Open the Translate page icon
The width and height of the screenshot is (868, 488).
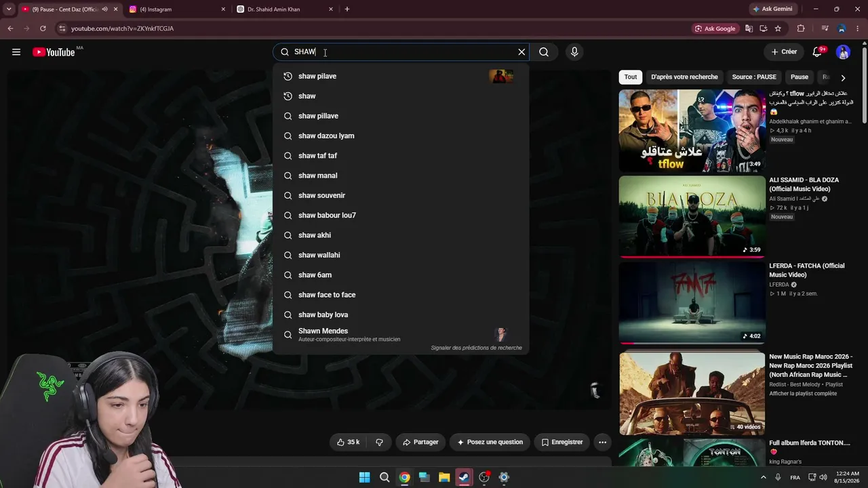click(749, 28)
